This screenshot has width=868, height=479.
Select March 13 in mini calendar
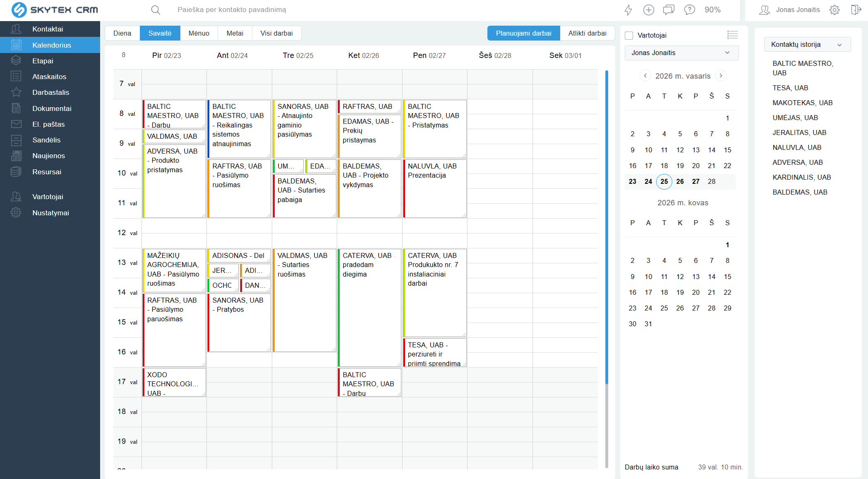click(696, 277)
